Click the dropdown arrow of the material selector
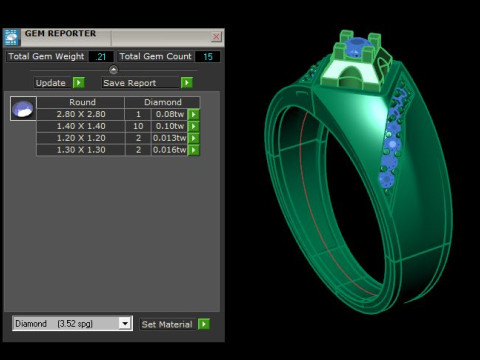The width and height of the screenshot is (480, 360). point(125,323)
